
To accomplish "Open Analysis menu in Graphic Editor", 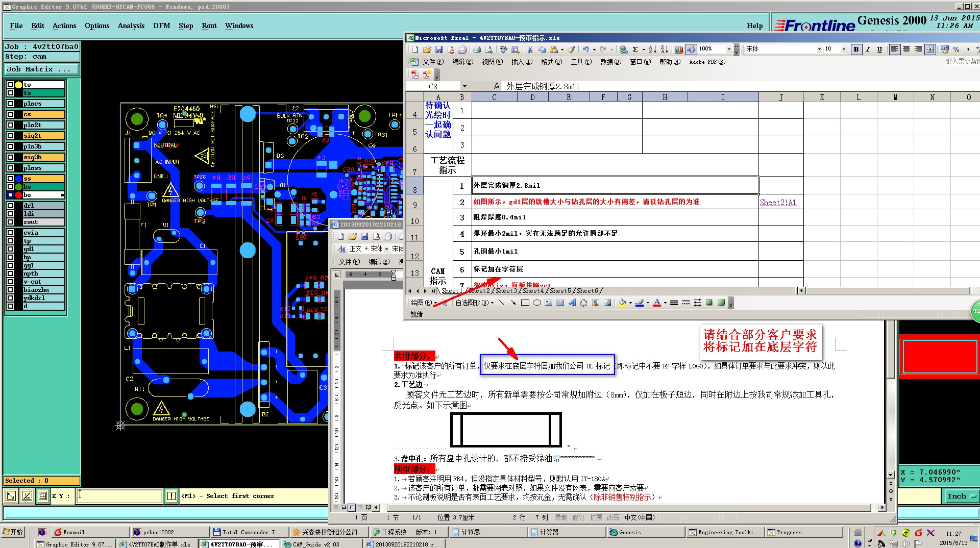I will click(131, 26).
